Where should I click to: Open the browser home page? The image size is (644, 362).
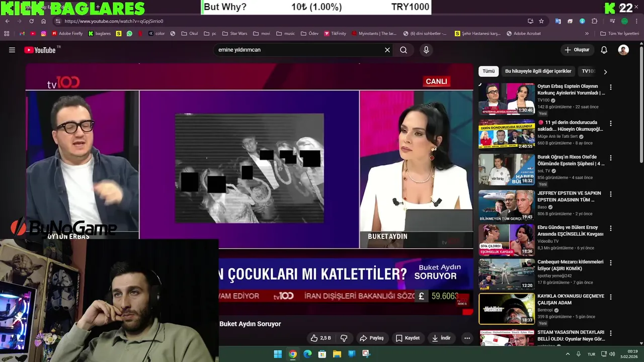pyautogui.click(x=43, y=21)
